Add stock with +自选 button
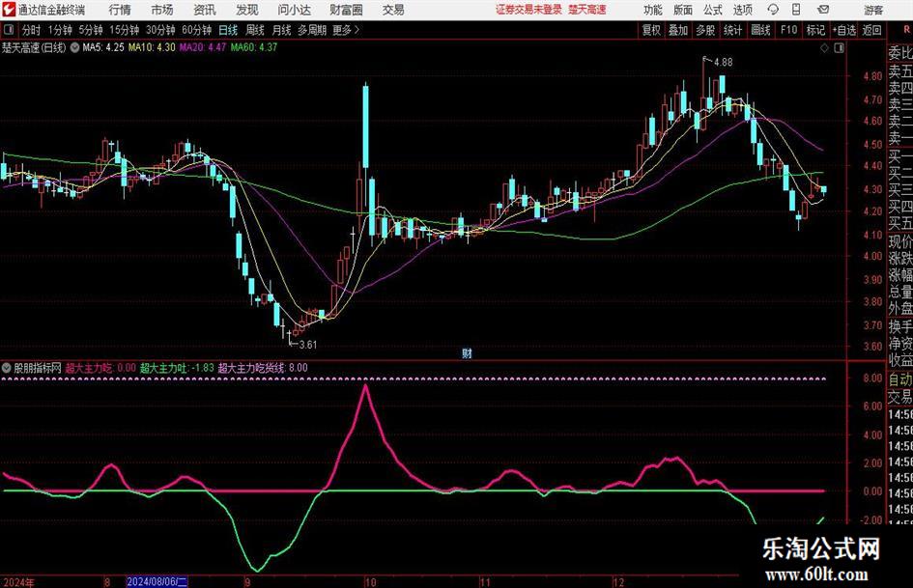This screenshot has width=913, height=588. (x=844, y=30)
